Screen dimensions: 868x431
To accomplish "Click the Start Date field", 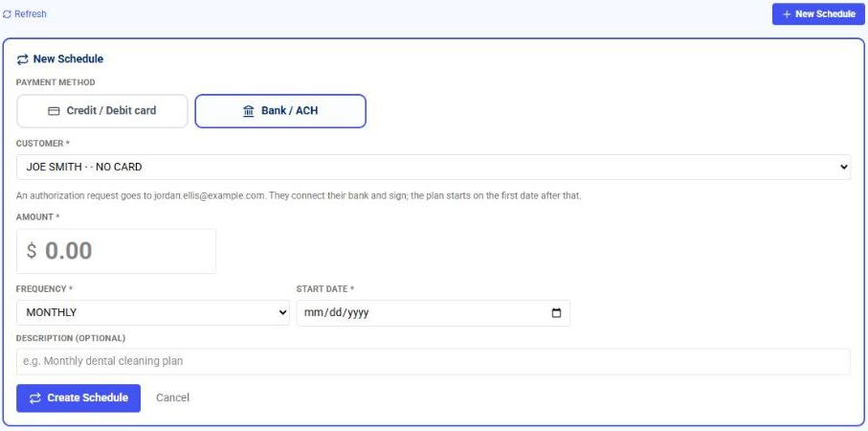I will coord(433,313).
